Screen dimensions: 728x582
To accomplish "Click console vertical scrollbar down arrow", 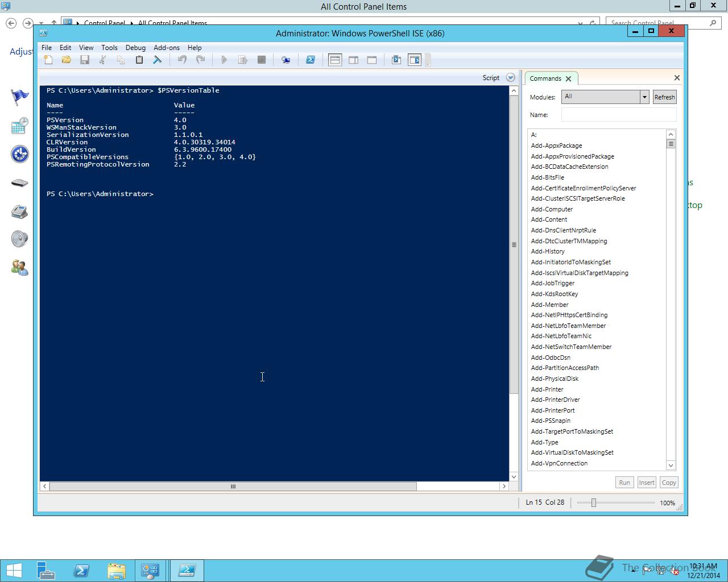I will click(x=514, y=477).
